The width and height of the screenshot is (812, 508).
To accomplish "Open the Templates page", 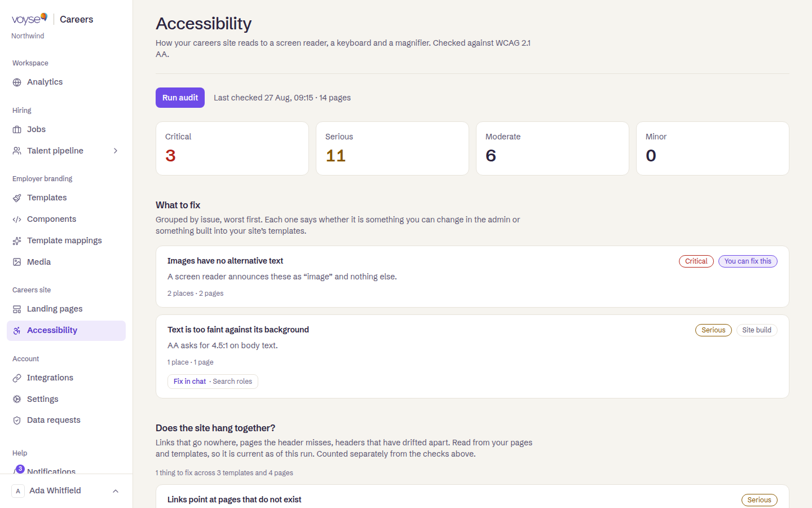I will coord(66,198).
